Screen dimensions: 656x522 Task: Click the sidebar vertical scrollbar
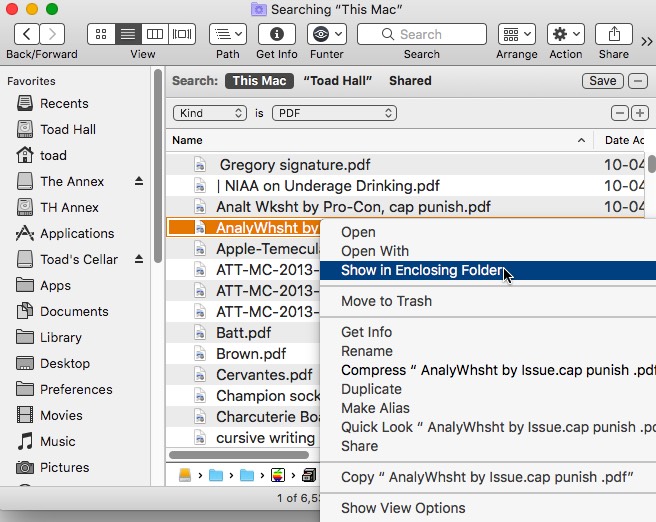(158, 166)
